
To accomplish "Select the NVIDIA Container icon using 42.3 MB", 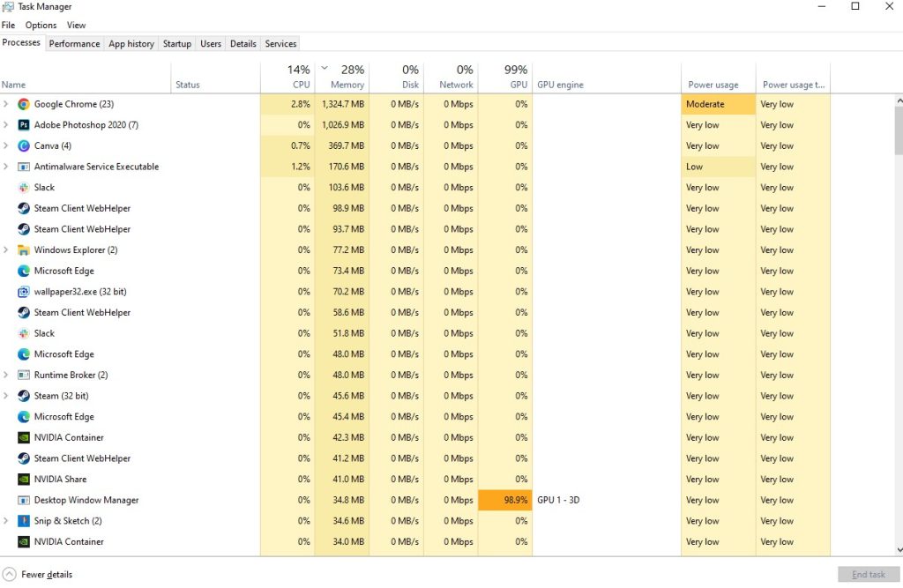I will coord(24,437).
